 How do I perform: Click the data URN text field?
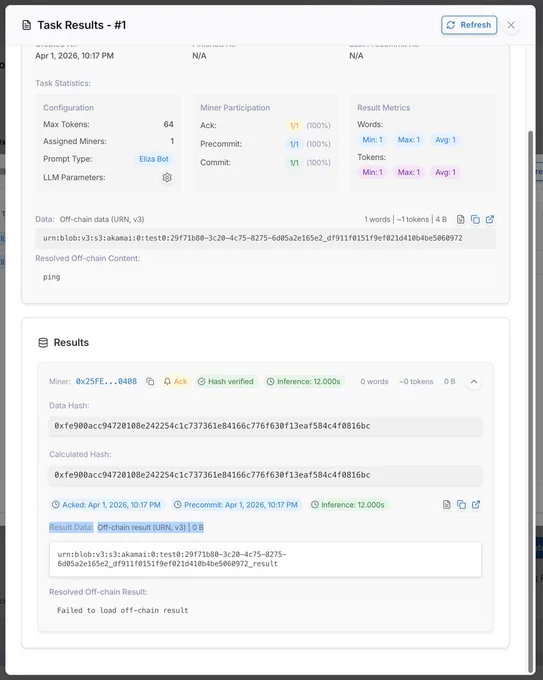click(265, 238)
